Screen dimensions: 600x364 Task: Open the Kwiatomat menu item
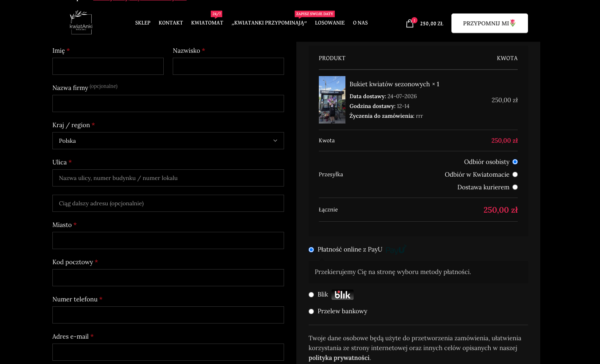207,23
